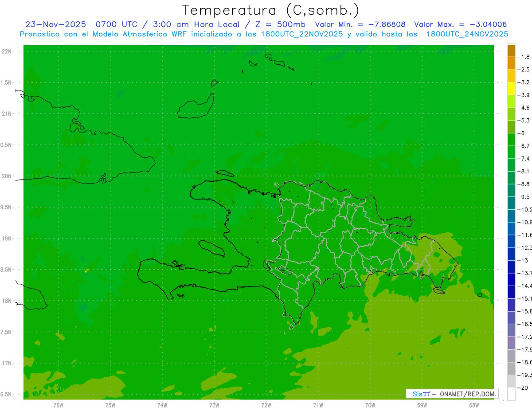The image size is (532, 411).
Task: Click the 73W longitude label
Action: [214, 404]
